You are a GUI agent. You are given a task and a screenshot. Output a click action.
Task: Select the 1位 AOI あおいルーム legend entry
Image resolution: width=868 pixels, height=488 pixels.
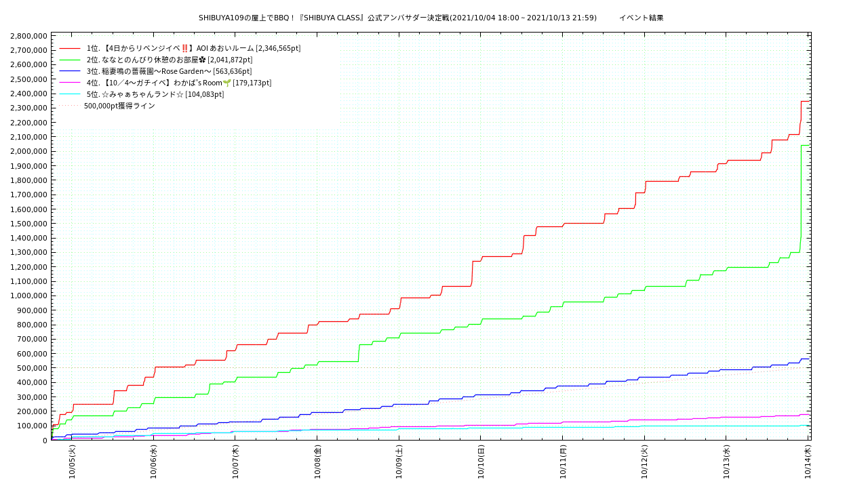[193, 48]
